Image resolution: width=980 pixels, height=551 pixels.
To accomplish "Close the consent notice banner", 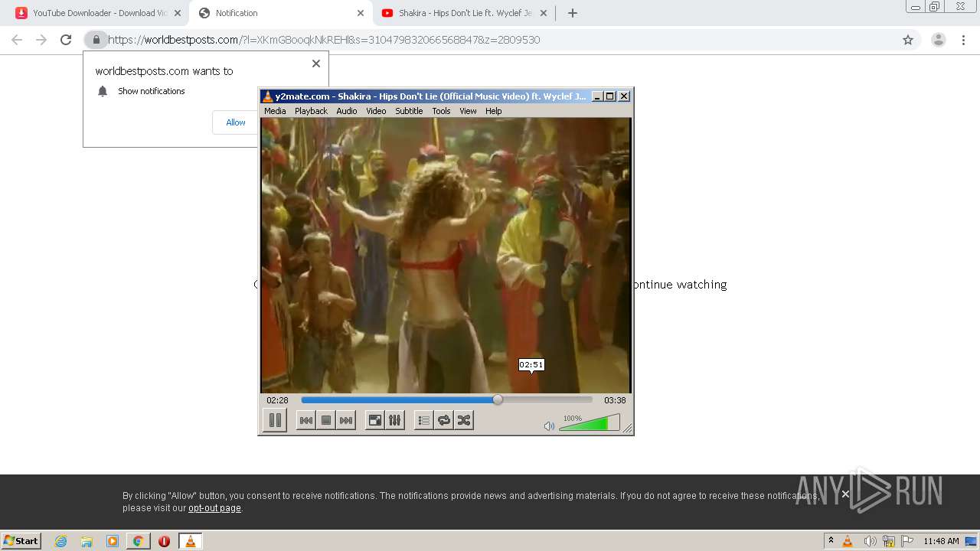I will click(845, 494).
